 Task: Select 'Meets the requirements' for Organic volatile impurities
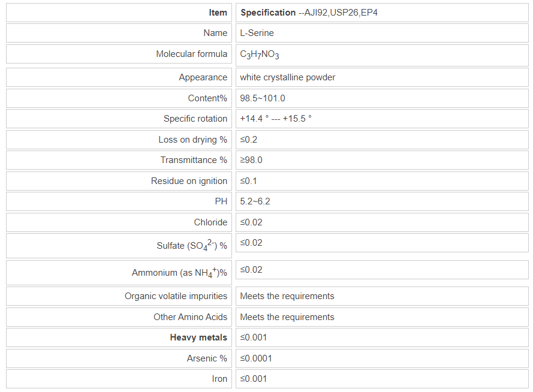point(287,296)
